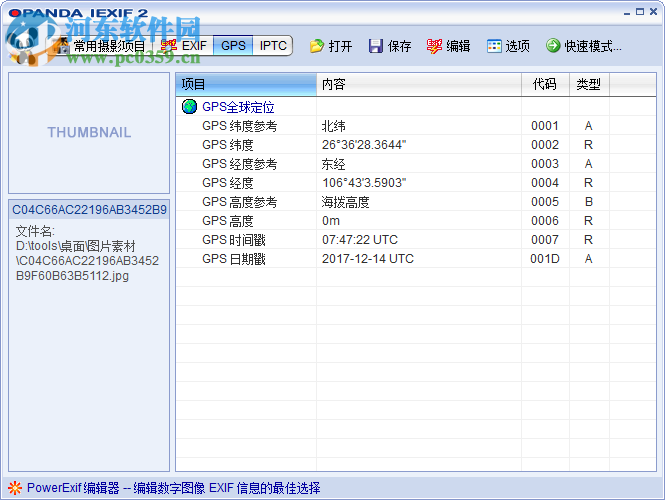Image resolution: width=665 pixels, height=500 pixels.
Task: Select the GPS 高度参考 row
Action: [416, 202]
